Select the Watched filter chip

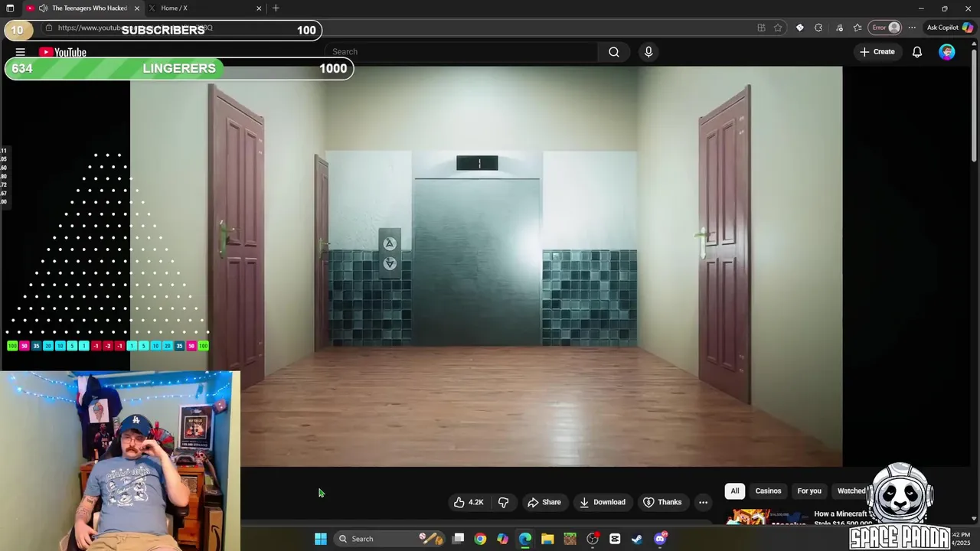tap(851, 491)
